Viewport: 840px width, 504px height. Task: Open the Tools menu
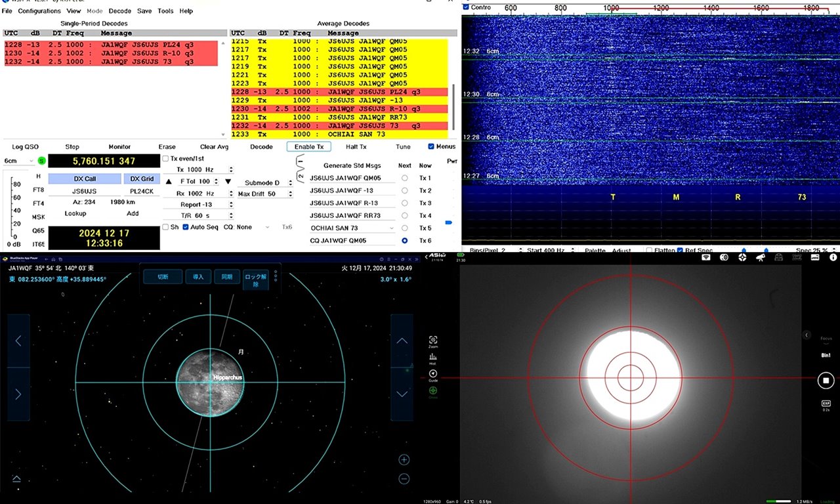click(x=165, y=11)
